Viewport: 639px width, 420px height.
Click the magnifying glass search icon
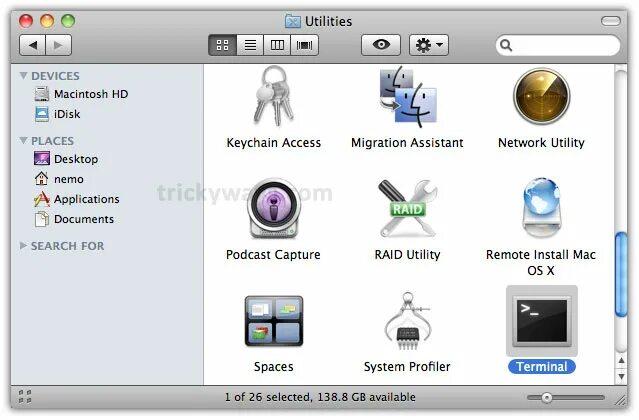506,45
